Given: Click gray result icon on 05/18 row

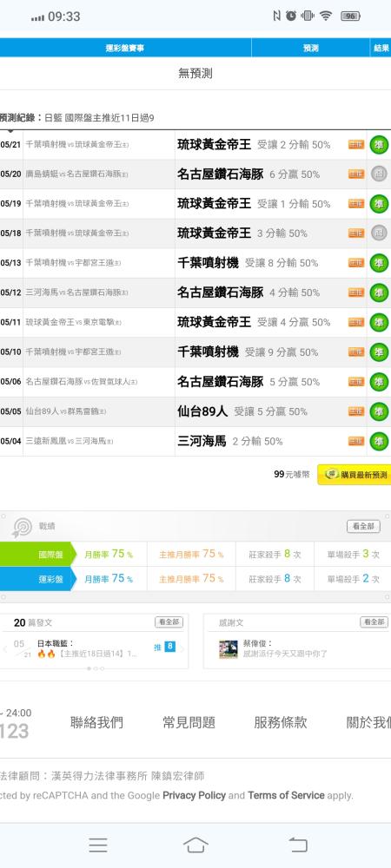Looking at the screenshot, I should pos(379,233).
